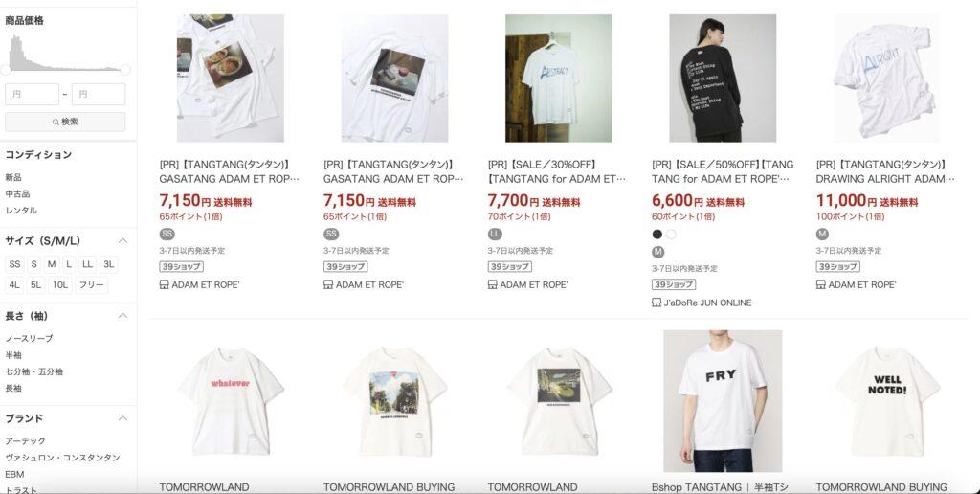
Task: Click shop icon beside J'aDoRe JUN ONLINE
Action: (x=657, y=303)
